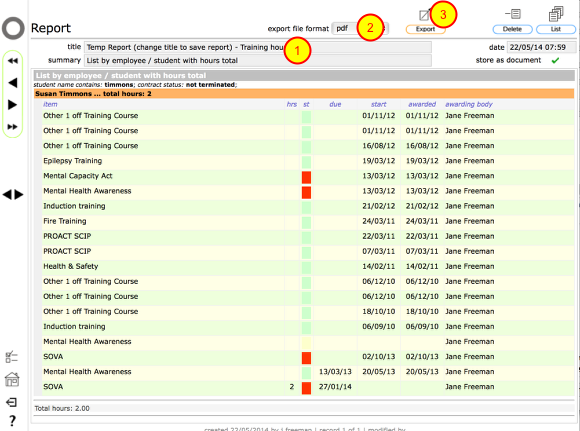This screenshot has width=580, height=431.
Task: Click the 'hrs' column header
Action: tap(292, 104)
